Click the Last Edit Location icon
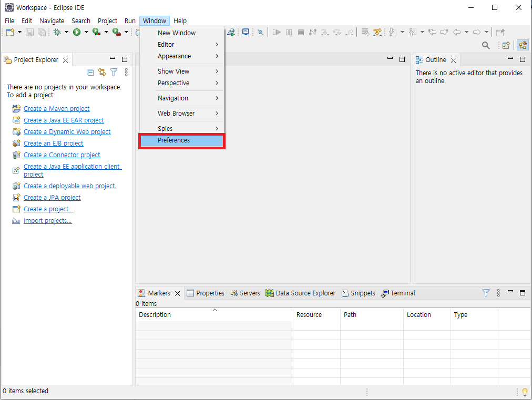This screenshot has width=532, height=400. tap(432, 32)
